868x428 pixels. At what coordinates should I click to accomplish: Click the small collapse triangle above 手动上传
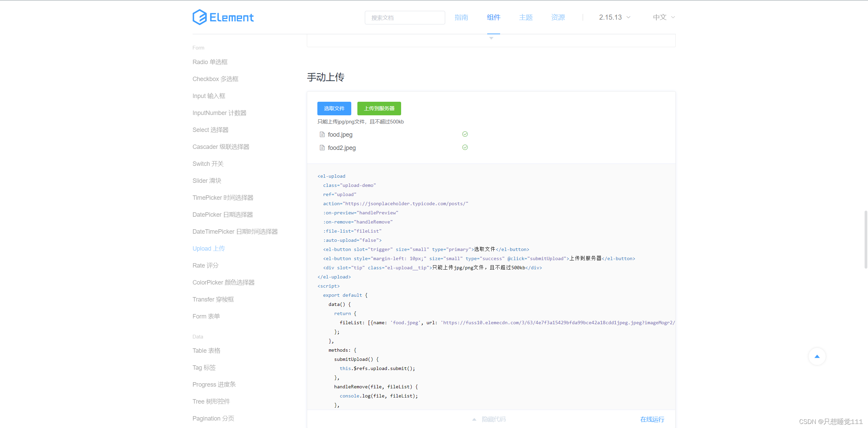(x=491, y=38)
